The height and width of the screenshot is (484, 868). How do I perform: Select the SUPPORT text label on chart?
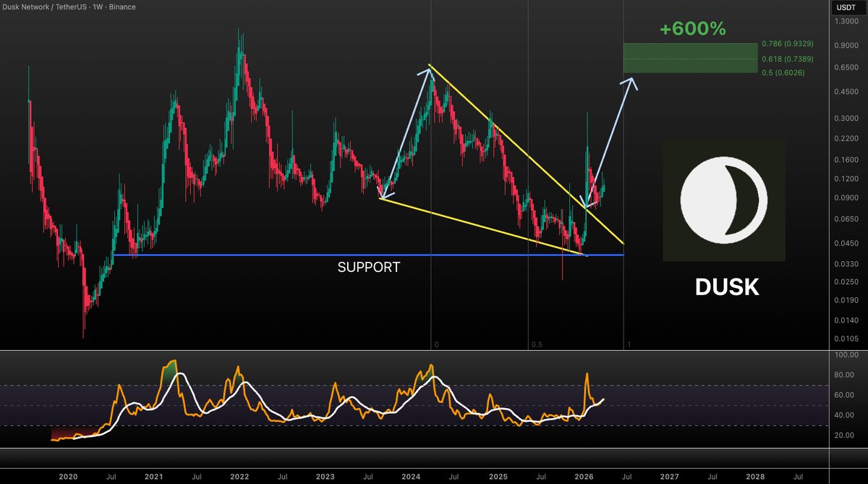369,267
